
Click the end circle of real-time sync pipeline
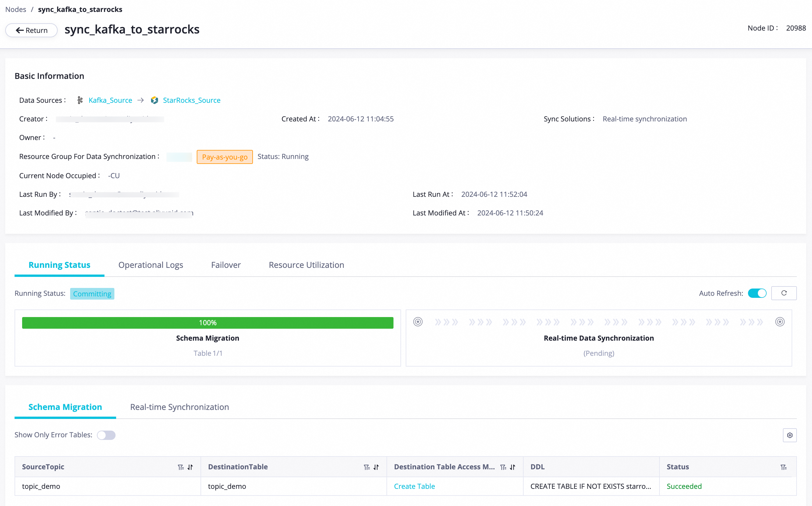[780, 322]
